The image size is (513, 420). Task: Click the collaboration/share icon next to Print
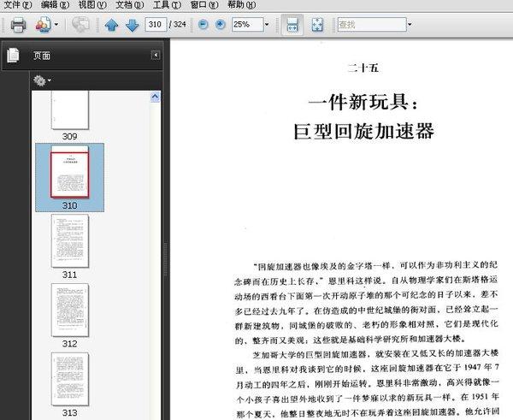[44, 25]
